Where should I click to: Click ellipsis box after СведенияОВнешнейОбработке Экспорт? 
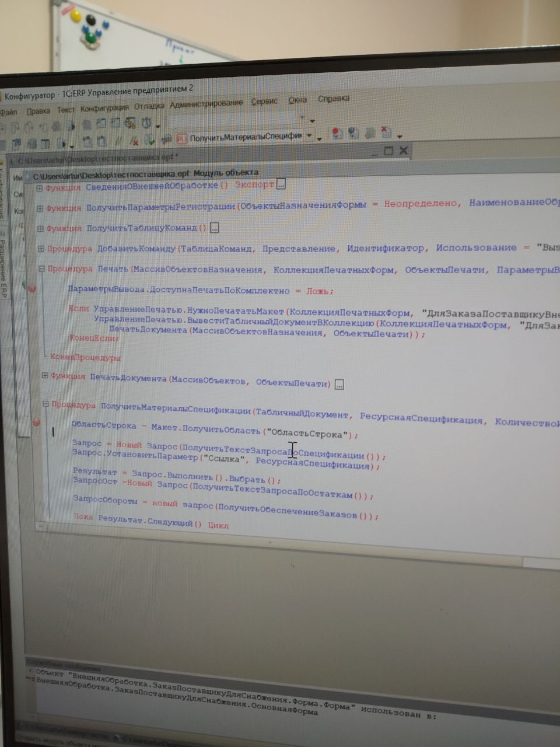(x=281, y=184)
